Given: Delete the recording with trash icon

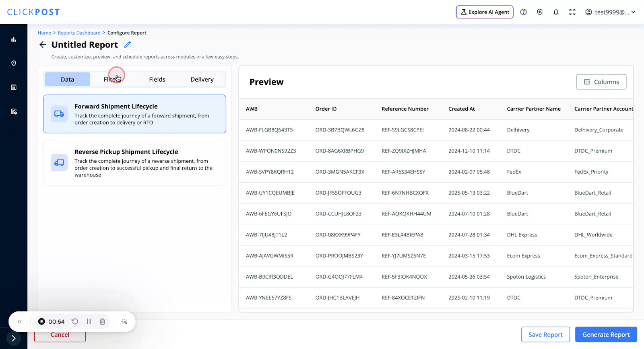Looking at the screenshot, I should click(x=102, y=322).
